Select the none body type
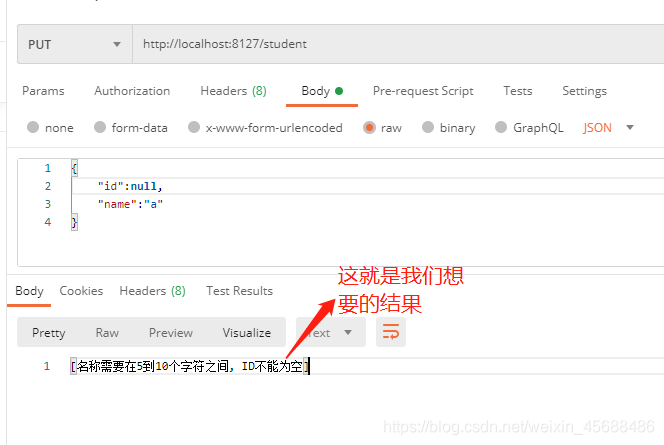The width and height of the screenshot is (664, 445). 50,127
